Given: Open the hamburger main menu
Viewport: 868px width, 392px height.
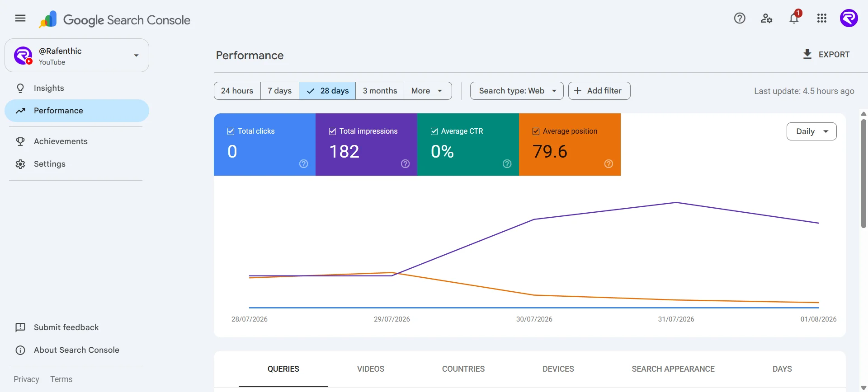Looking at the screenshot, I should tap(20, 19).
